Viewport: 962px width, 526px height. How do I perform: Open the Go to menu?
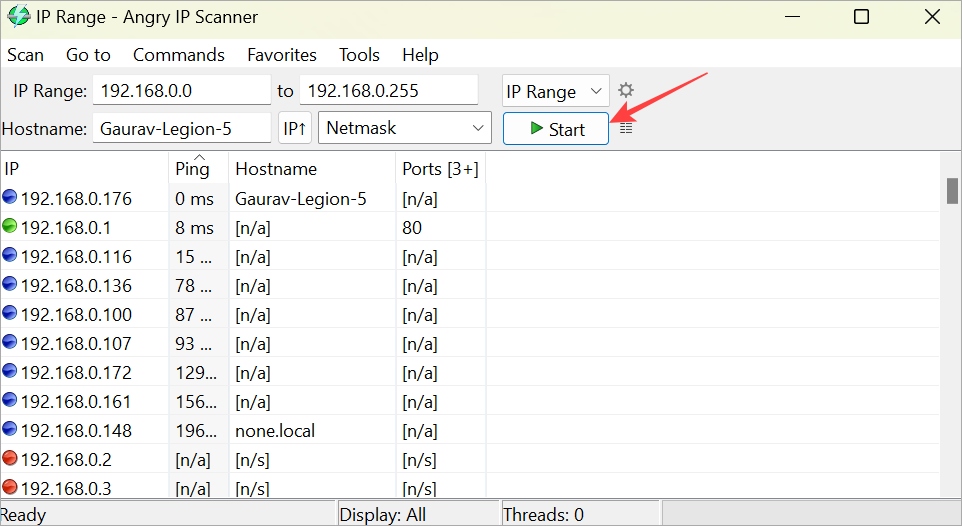point(88,55)
